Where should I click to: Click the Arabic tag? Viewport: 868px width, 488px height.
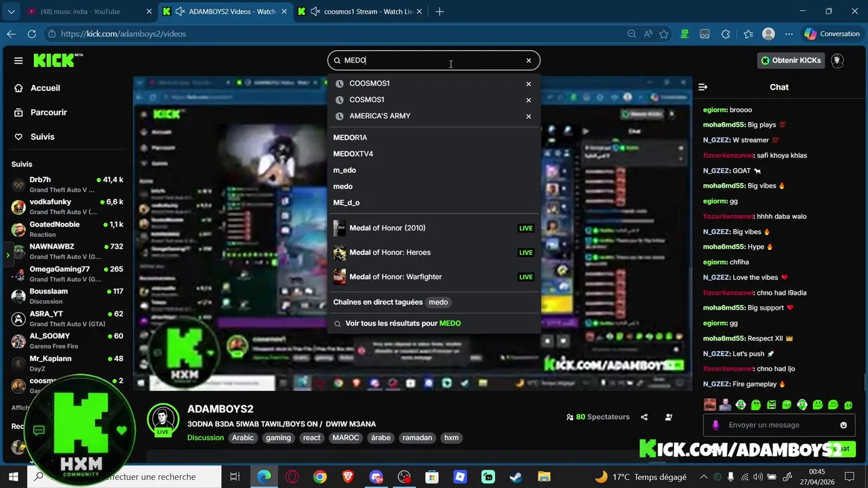243,438
